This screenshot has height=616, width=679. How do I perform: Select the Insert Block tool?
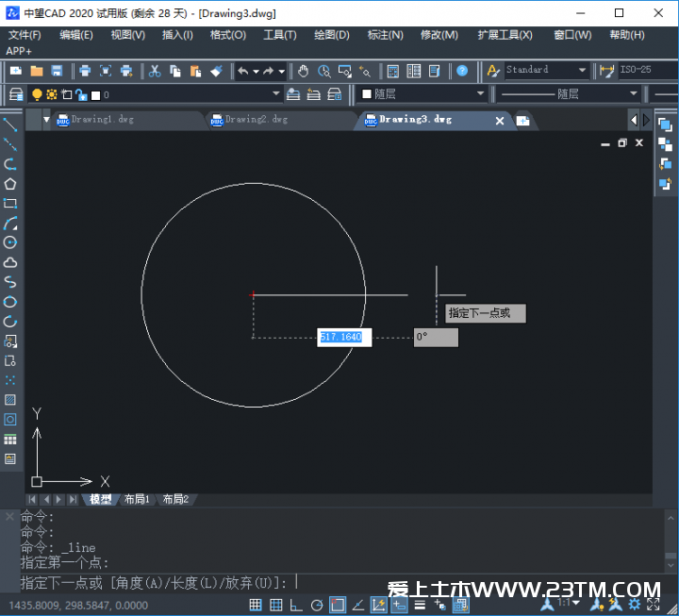10,341
